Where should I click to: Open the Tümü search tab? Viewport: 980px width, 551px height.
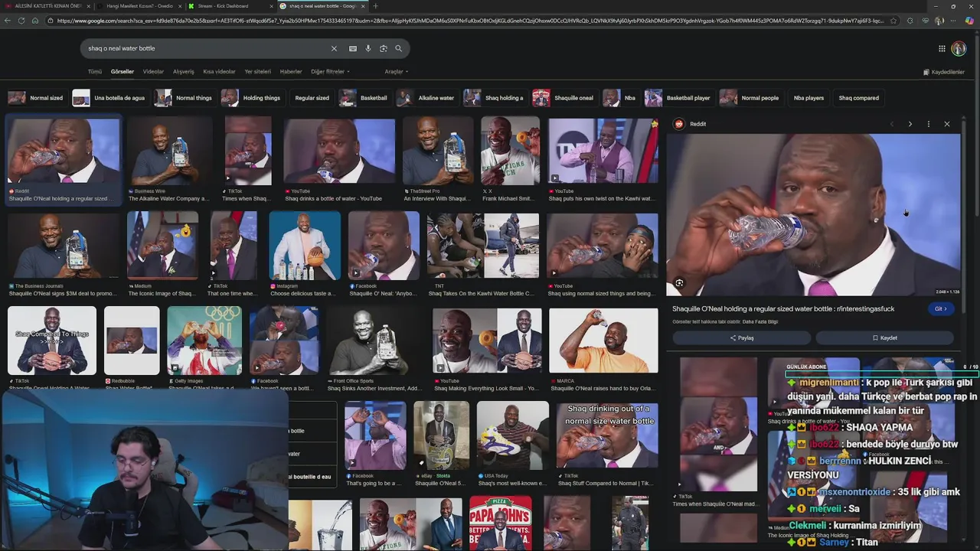pyautogui.click(x=95, y=72)
